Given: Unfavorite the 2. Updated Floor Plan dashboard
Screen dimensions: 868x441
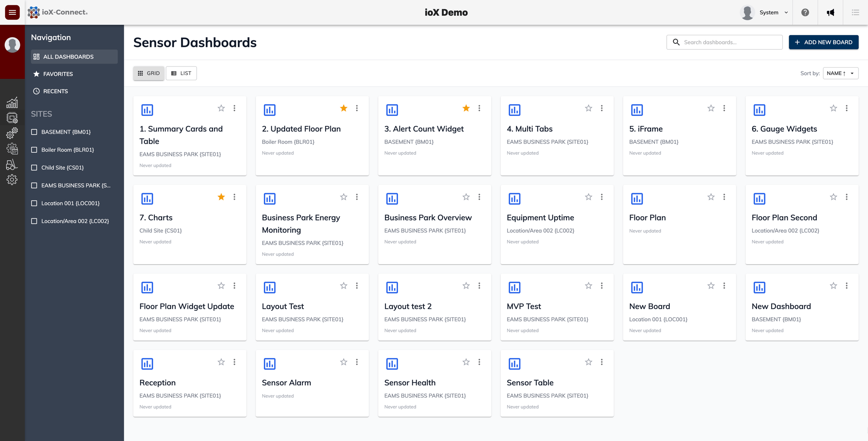Looking at the screenshot, I should (343, 108).
